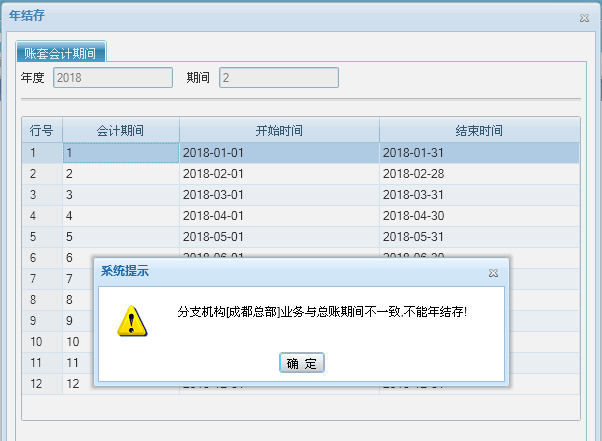Click the 会计期间 cell in row 12

click(x=78, y=384)
